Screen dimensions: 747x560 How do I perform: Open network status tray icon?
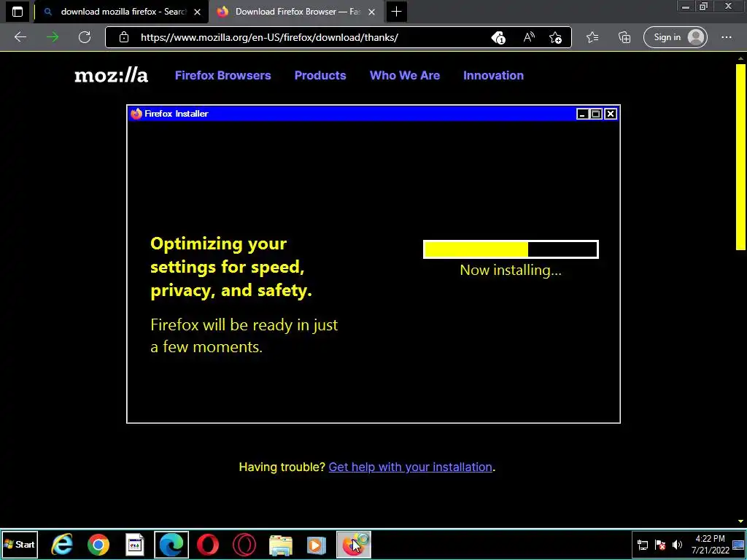(643, 545)
